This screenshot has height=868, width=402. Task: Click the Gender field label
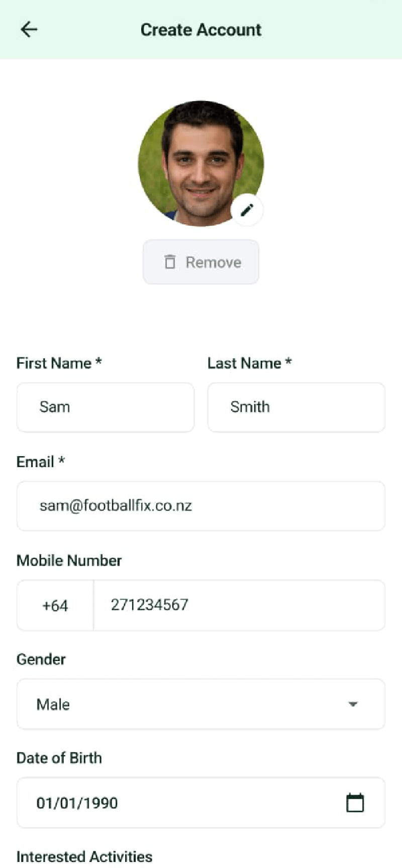41,659
